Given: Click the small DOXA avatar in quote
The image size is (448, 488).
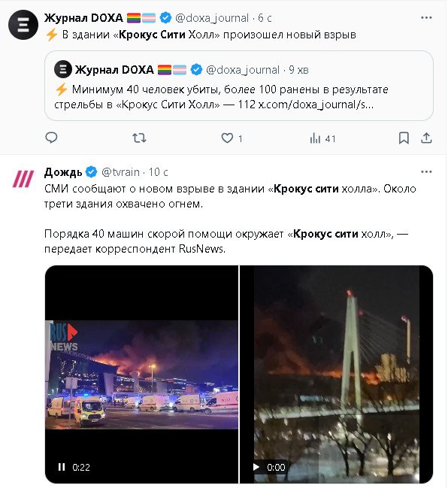Looking at the screenshot, I should pyautogui.click(x=63, y=69).
